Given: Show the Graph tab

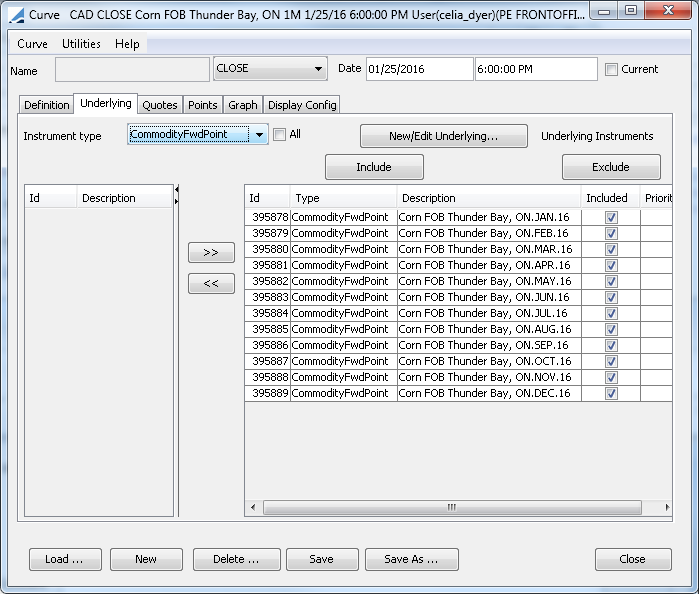Looking at the screenshot, I should [243, 105].
